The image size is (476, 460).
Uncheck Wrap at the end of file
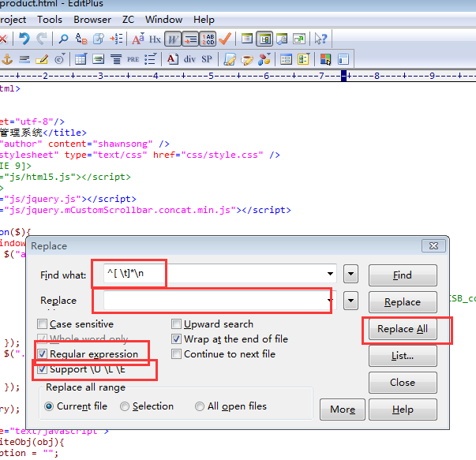pyautogui.click(x=176, y=339)
